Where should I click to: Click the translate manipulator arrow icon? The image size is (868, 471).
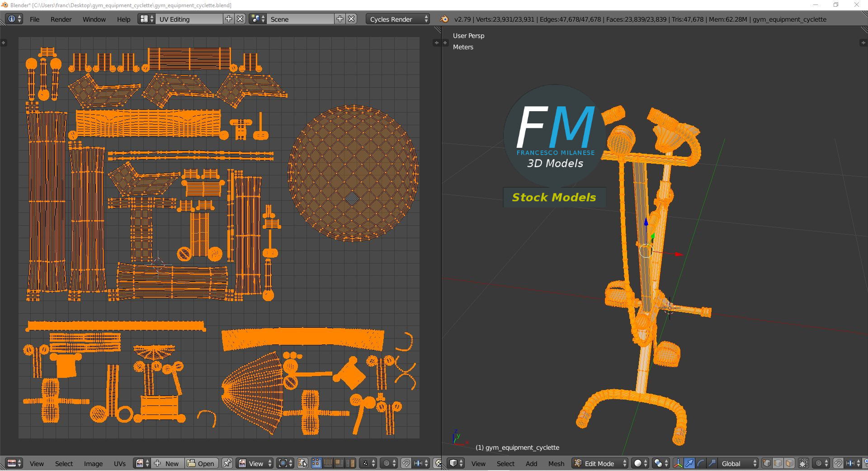(x=689, y=463)
